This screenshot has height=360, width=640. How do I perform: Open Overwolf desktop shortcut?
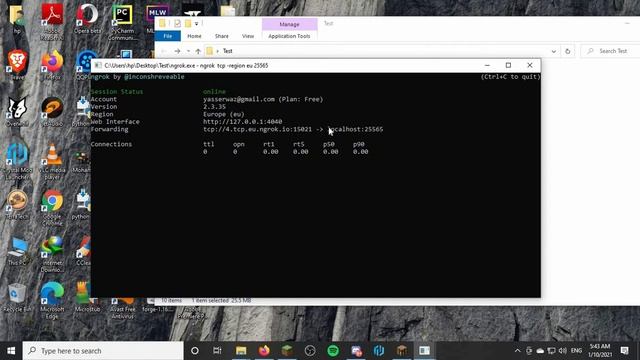coord(17,111)
